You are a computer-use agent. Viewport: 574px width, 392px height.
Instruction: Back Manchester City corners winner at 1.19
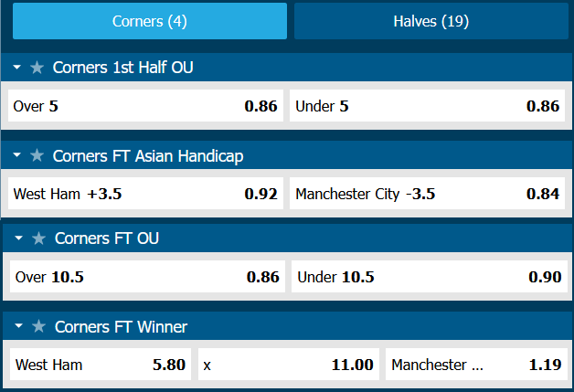click(475, 365)
